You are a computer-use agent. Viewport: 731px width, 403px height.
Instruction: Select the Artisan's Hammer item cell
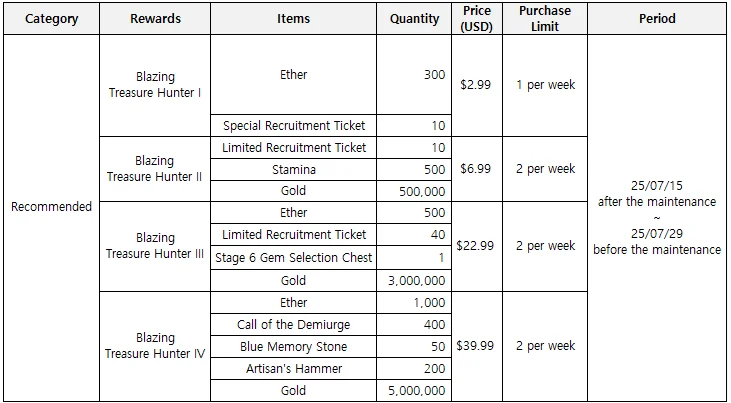click(x=294, y=369)
